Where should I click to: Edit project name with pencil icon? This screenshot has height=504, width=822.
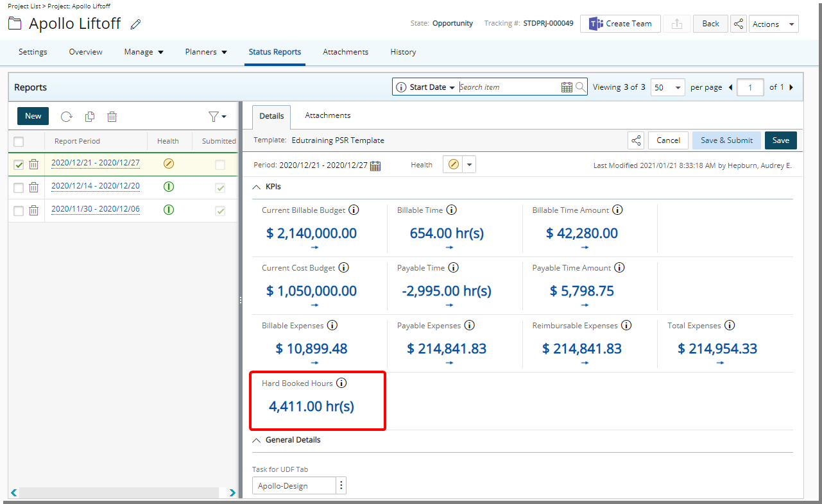tap(135, 24)
